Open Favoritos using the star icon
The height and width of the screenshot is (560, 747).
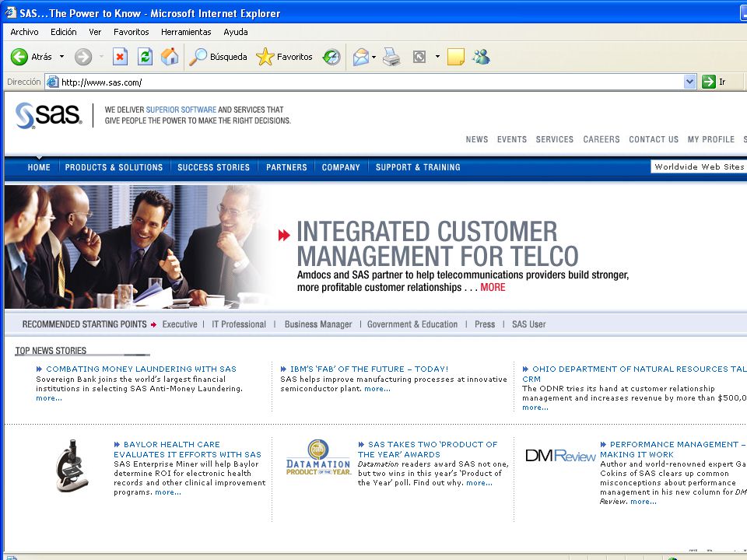[265, 57]
